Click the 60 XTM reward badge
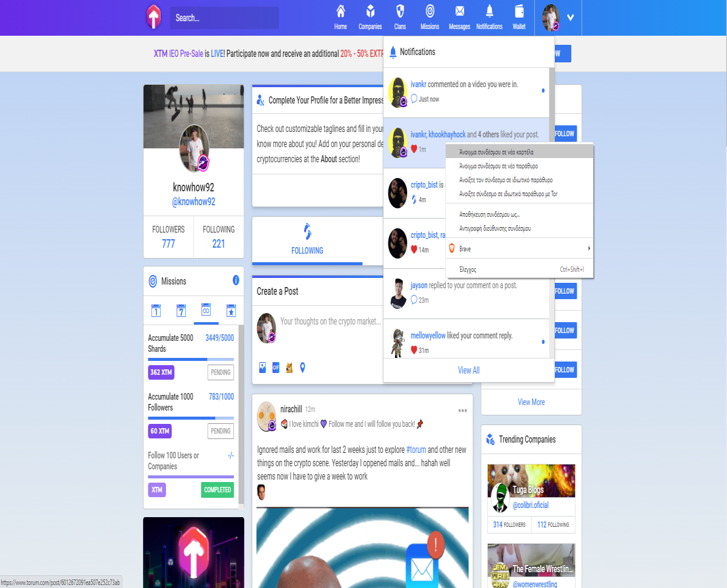Viewport: 727px width, 588px height. pyautogui.click(x=160, y=431)
